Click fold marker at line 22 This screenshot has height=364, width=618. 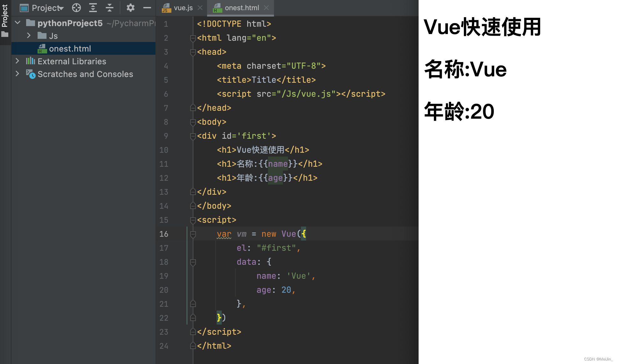(x=193, y=318)
